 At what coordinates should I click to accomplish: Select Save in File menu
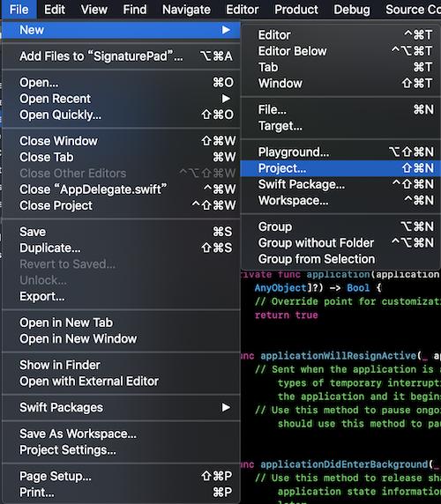click(x=121, y=232)
